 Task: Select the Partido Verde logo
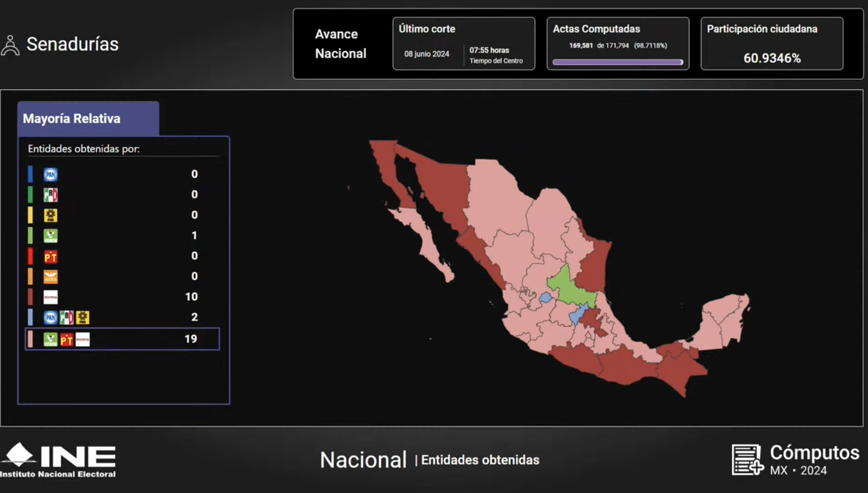tap(49, 235)
